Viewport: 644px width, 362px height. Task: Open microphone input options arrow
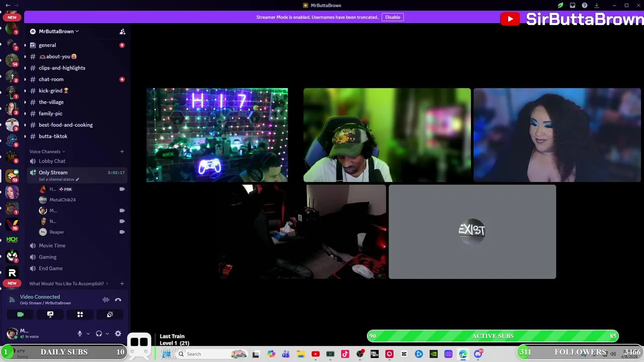click(x=88, y=333)
